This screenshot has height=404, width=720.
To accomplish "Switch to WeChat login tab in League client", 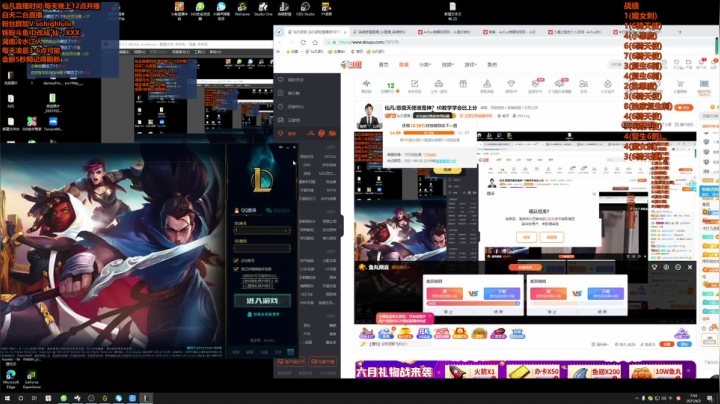I will point(278,210).
